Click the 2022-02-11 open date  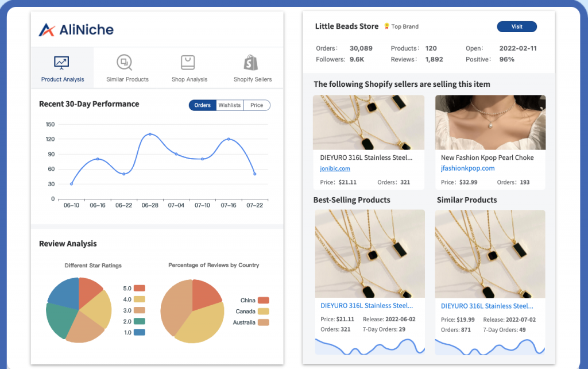(x=518, y=48)
